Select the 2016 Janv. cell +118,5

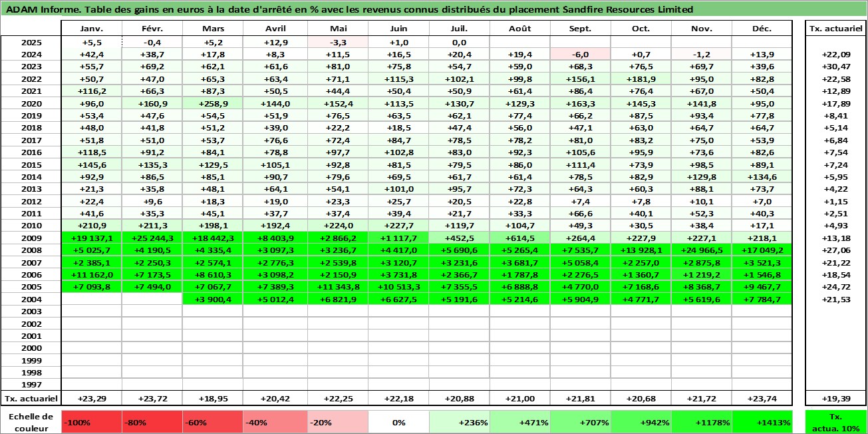tap(91, 152)
